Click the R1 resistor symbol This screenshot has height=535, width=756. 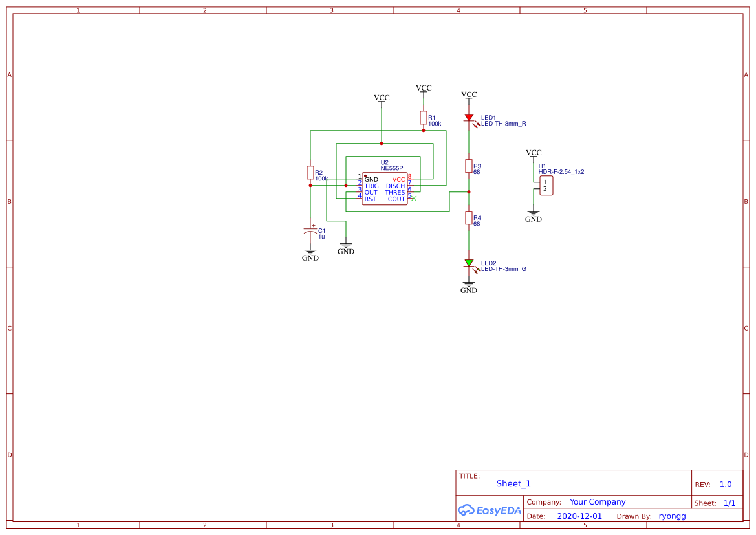click(x=424, y=117)
